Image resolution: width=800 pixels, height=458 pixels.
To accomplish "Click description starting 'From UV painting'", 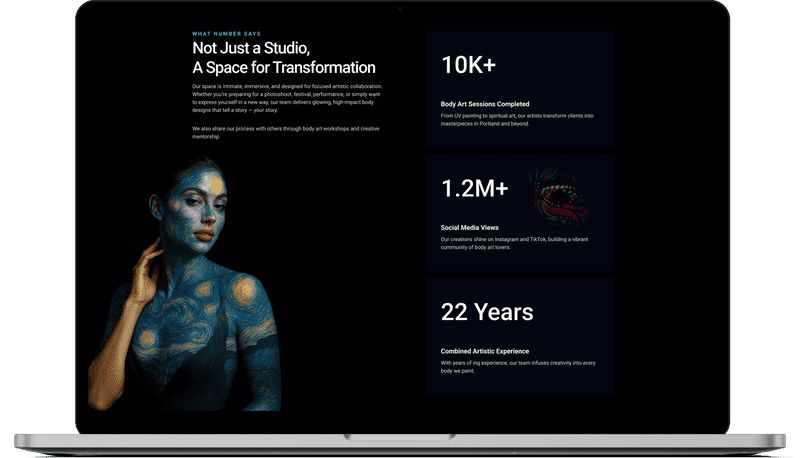I will (517, 119).
